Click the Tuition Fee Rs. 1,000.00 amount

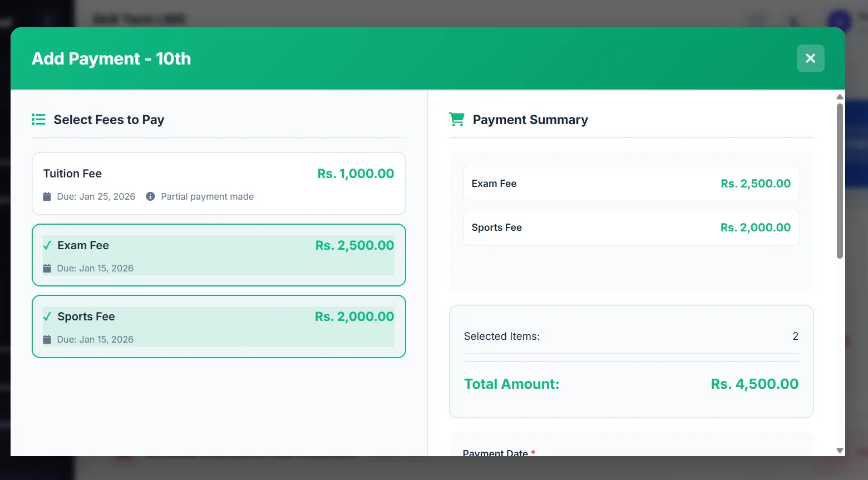356,174
